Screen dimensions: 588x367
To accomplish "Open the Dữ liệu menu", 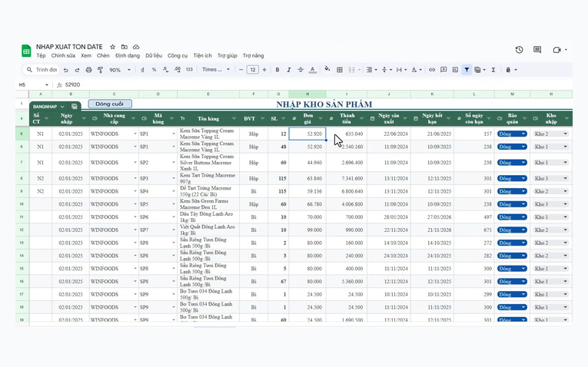I will [154, 55].
